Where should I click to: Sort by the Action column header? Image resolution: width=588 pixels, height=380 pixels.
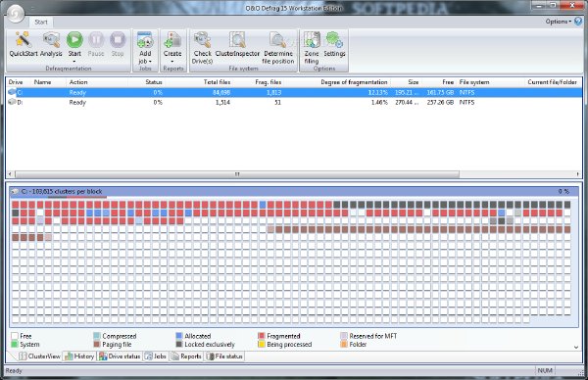78,82
